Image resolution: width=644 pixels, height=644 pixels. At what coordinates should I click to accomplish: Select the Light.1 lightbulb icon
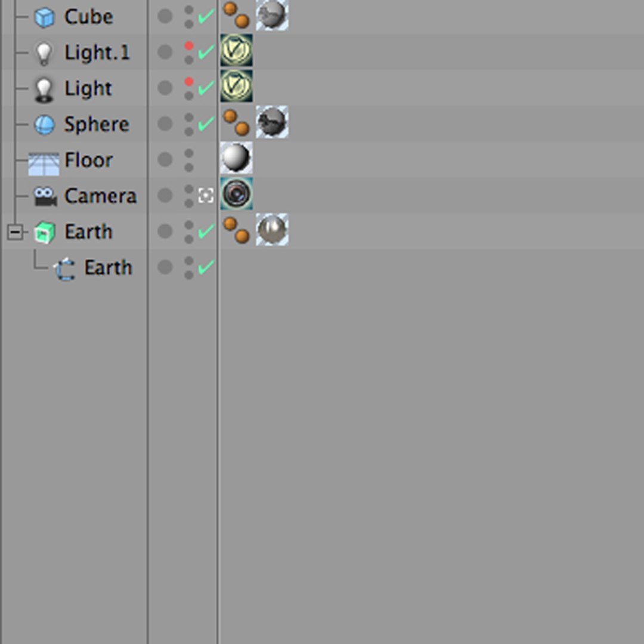coord(43,53)
